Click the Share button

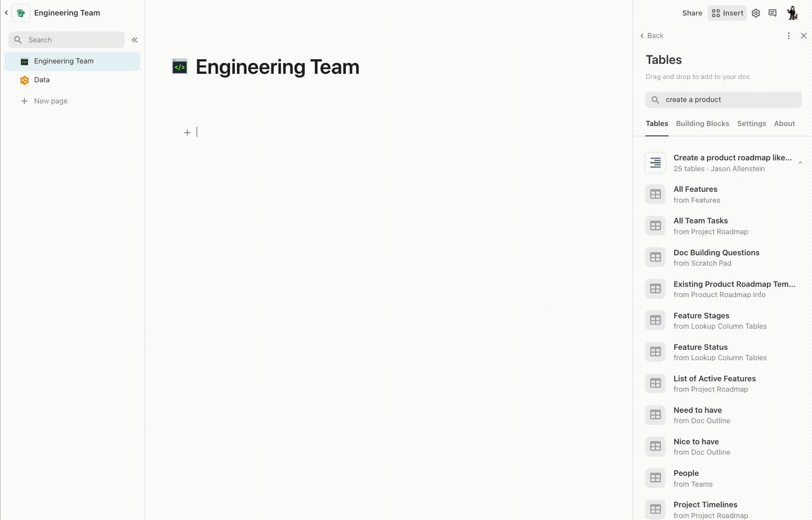(x=692, y=13)
